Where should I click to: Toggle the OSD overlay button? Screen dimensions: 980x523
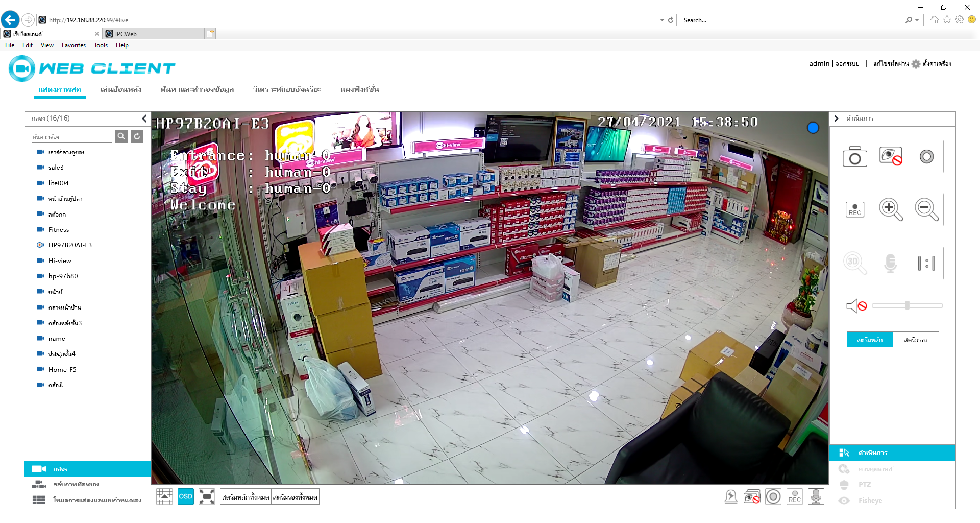[x=185, y=496]
